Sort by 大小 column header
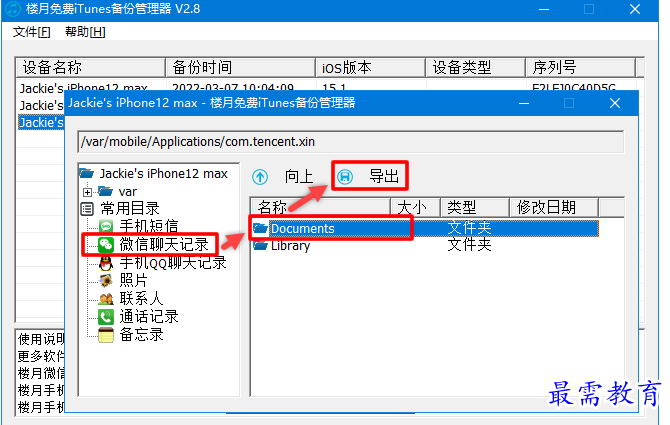Image resolution: width=670 pixels, height=425 pixels. point(415,208)
